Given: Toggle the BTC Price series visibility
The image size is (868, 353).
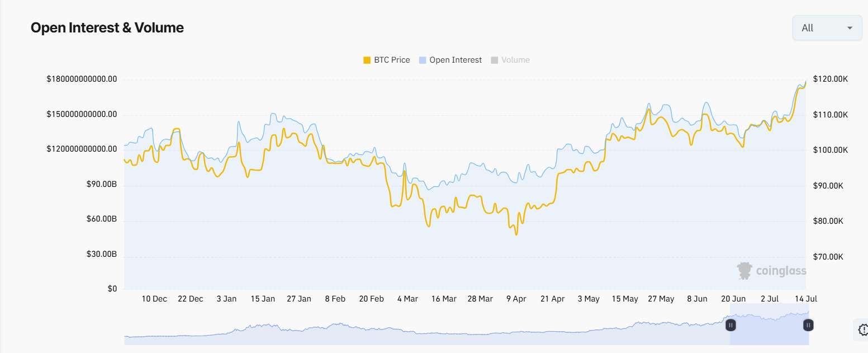Looking at the screenshot, I should point(391,60).
